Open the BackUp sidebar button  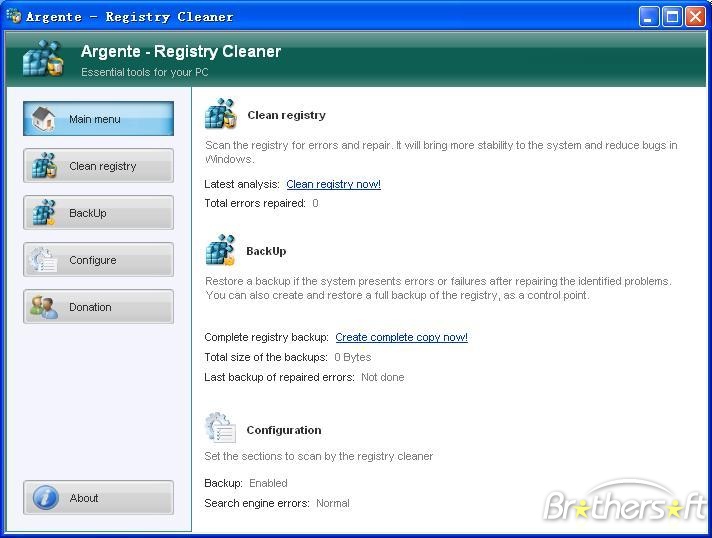[99, 212]
